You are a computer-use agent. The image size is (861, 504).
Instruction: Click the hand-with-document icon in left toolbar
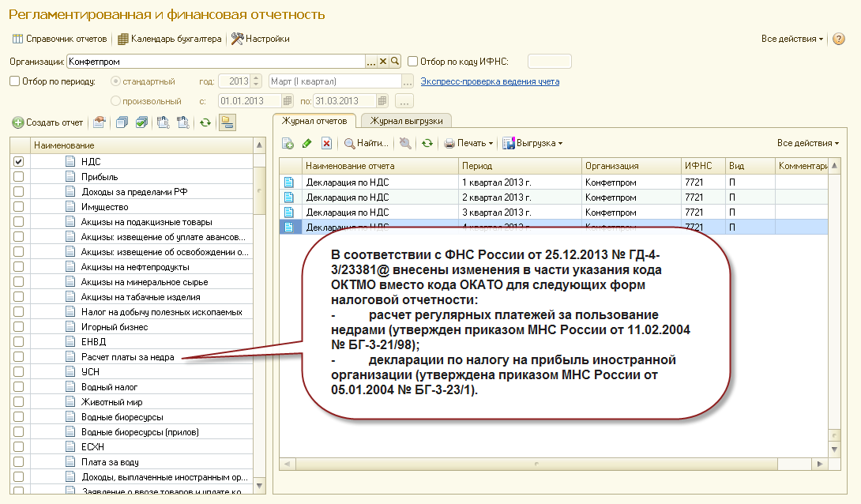click(100, 122)
